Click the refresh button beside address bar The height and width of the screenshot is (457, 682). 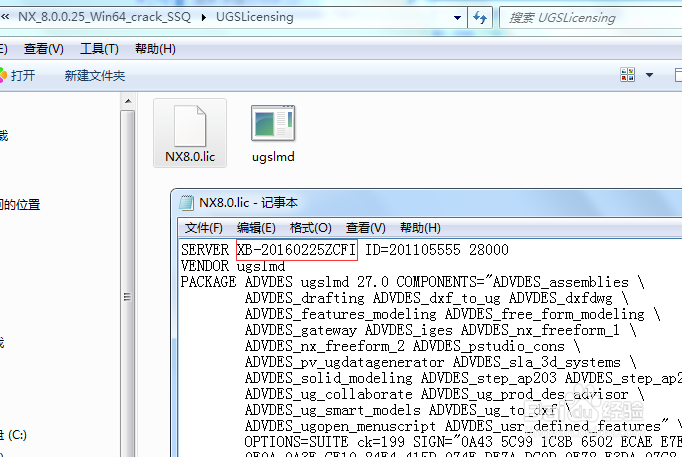coord(480,18)
